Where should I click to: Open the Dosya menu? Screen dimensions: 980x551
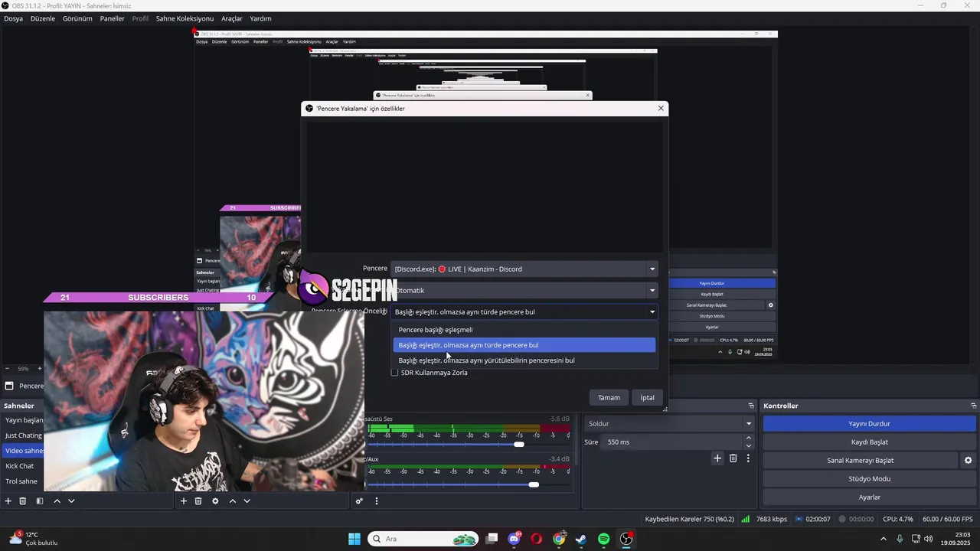pos(13,18)
